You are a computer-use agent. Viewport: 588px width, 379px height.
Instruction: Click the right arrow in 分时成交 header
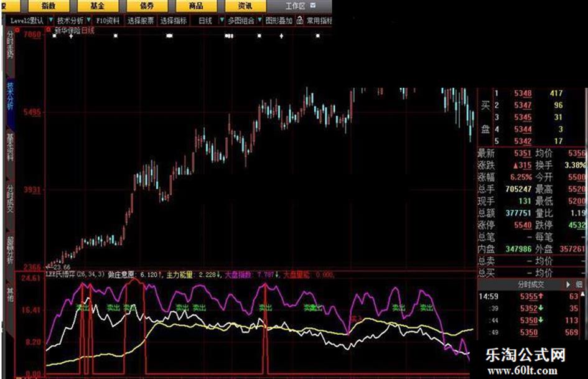pos(567,284)
